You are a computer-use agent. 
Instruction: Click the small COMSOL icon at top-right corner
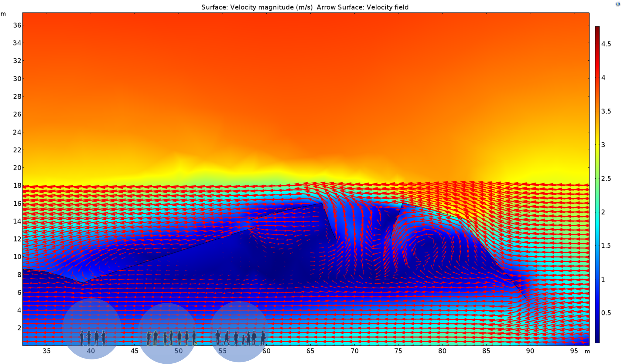pos(618,4)
